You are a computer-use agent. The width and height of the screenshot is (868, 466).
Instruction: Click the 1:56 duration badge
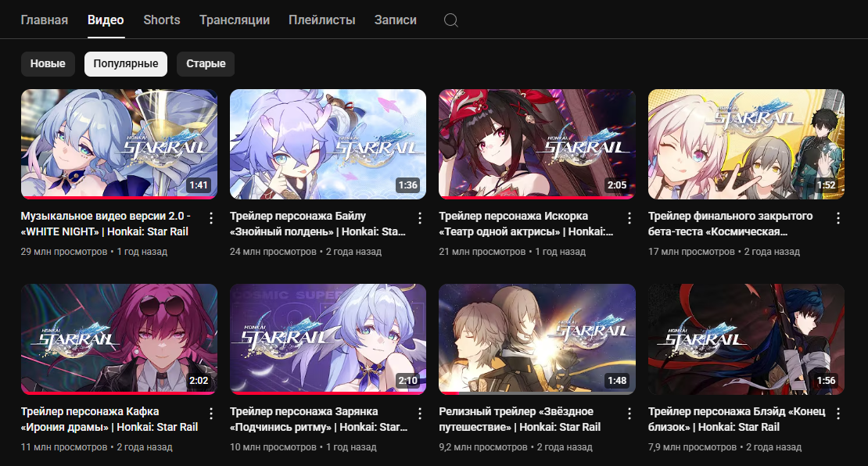pyautogui.click(x=826, y=380)
